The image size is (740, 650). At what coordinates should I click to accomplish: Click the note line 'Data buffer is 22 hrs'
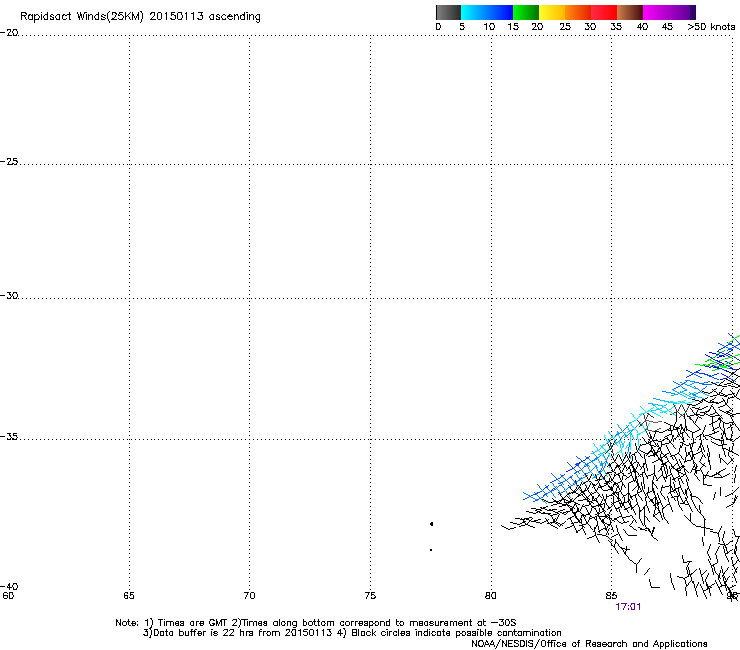(203, 633)
